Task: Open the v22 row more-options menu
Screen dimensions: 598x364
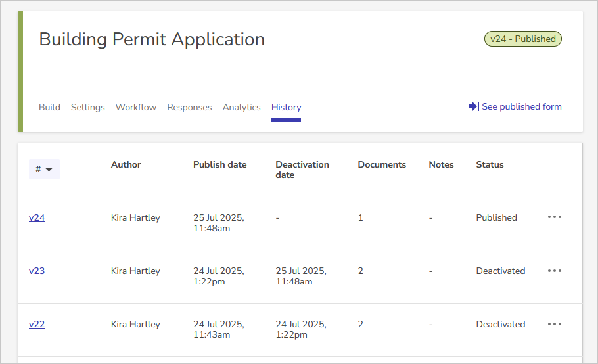Action: [554, 324]
